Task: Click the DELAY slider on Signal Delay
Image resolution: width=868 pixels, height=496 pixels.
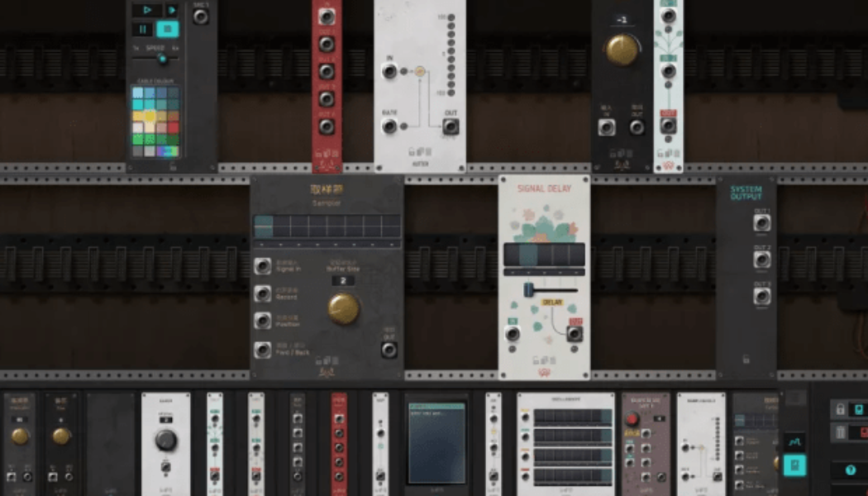Action: [527, 289]
